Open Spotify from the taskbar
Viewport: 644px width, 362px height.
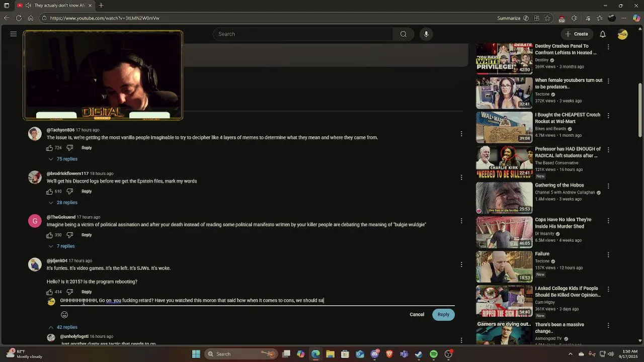tap(433, 354)
